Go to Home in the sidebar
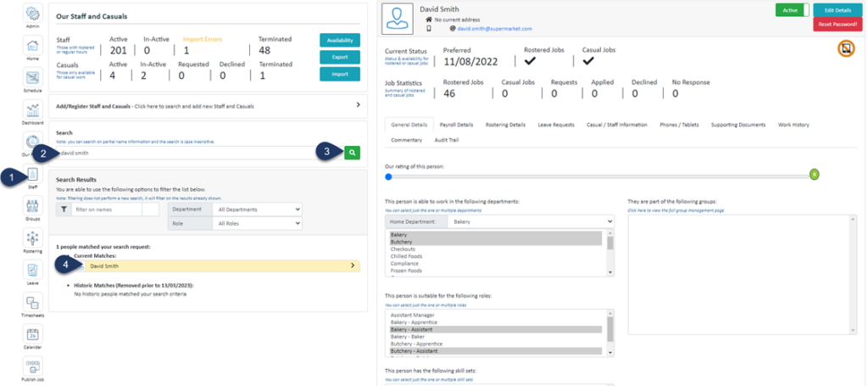This screenshot has height=386, width=868. click(33, 46)
